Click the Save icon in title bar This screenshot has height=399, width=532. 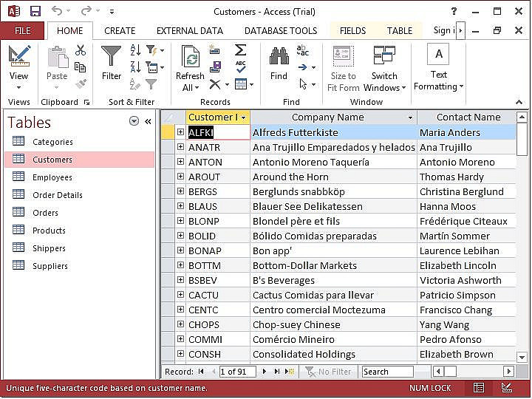point(35,11)
